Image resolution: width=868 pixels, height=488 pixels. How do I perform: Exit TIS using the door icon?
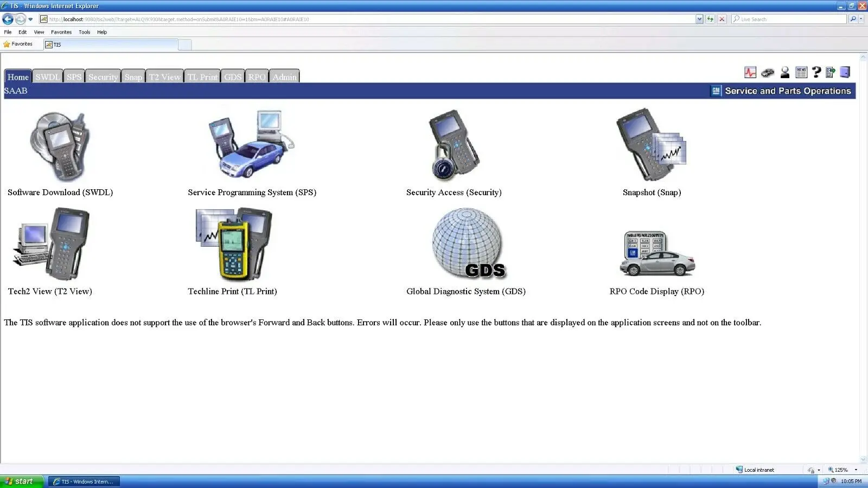pyautogui.click(x=845, y=72)
